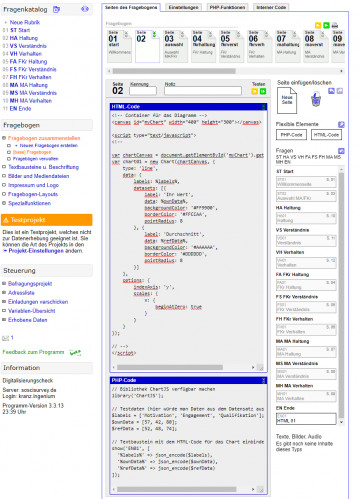Expand Befragungsprojekt menu bullet

tap(4, 284)
